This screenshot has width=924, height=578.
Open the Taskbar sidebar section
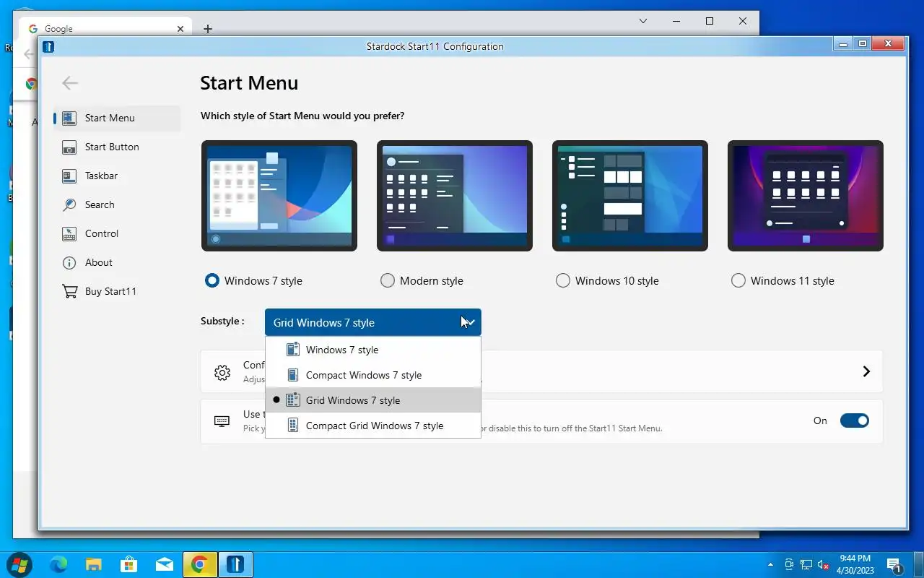[117, 176]
